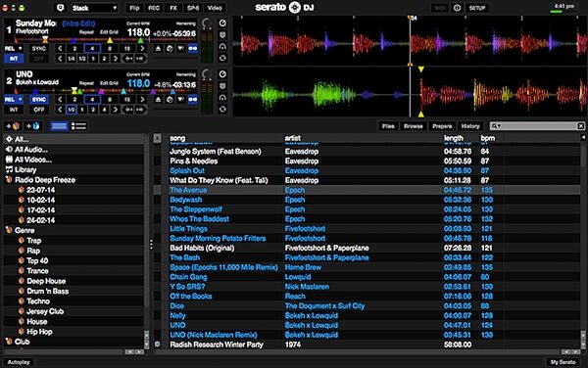Adjust the track gain knob on deck 2
The image size is (588, 368).
pos(206,74)
